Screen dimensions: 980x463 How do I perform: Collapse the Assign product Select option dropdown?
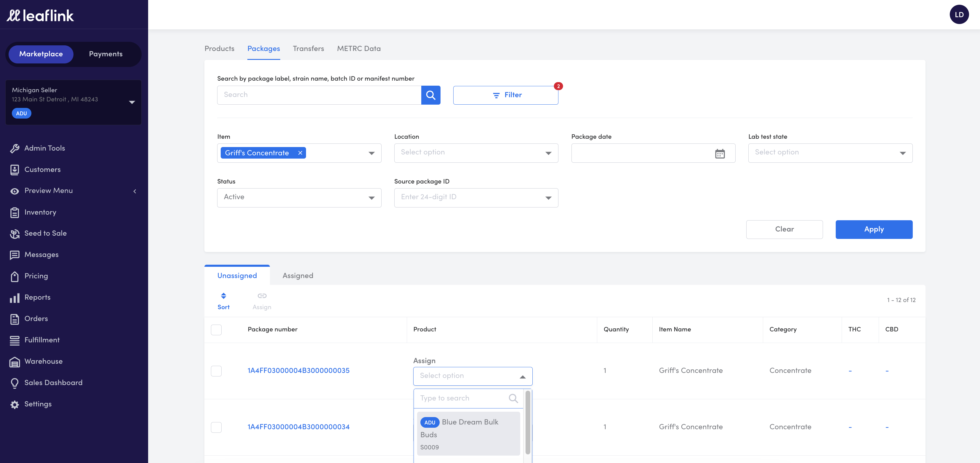(473, 376)
